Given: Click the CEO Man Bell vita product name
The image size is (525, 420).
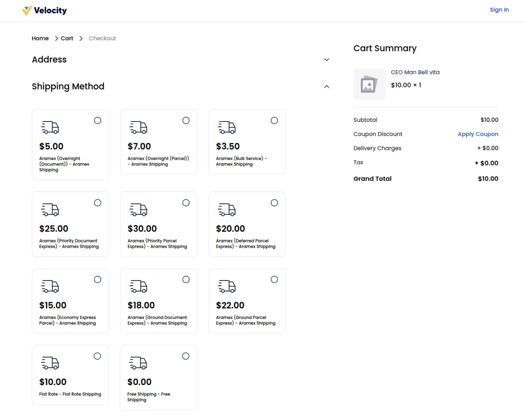Looking at the screenshot, I should tap(415, 72).
